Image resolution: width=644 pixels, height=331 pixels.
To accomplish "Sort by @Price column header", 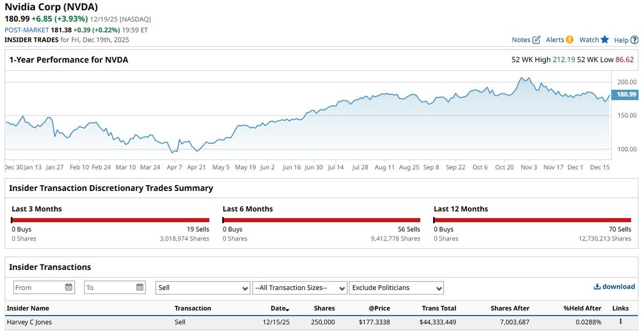I will 379,308.
